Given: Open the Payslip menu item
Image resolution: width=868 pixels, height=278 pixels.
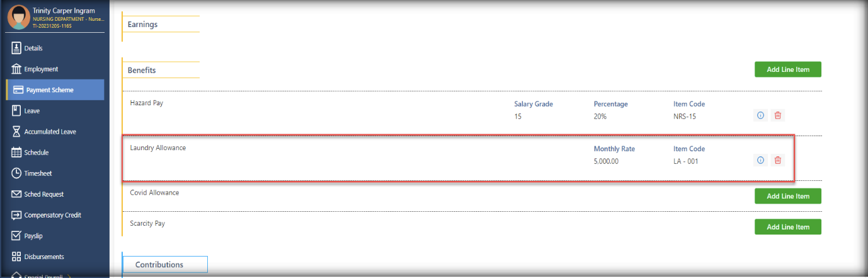Looking at the screenshot, I should (33, 236).
